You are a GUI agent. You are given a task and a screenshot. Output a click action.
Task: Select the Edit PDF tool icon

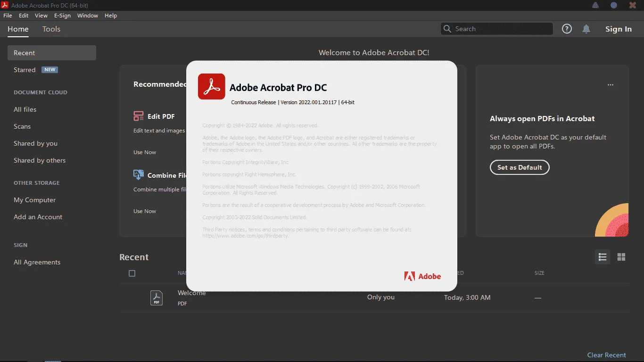point(139,116)
